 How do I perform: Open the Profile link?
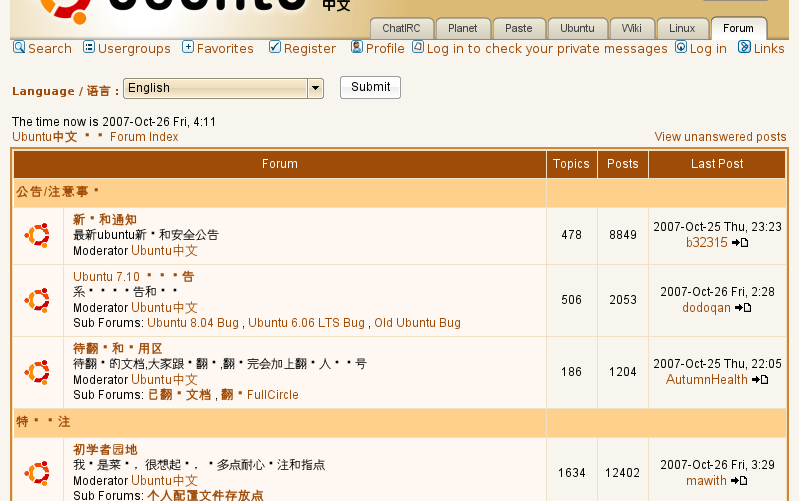[385, 48]
